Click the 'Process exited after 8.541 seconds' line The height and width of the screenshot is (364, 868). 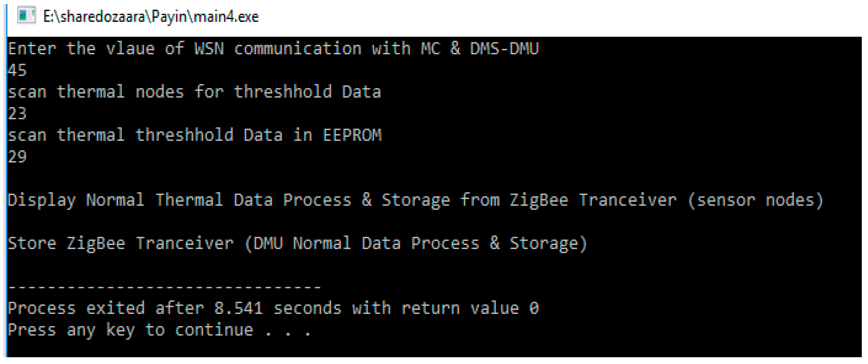[x=273, y=308]
